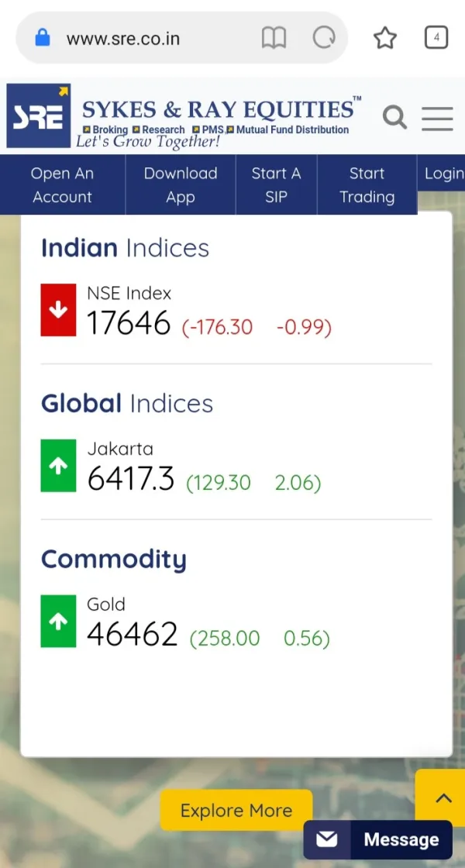Select Open An Account menu item

pos(62,184)
